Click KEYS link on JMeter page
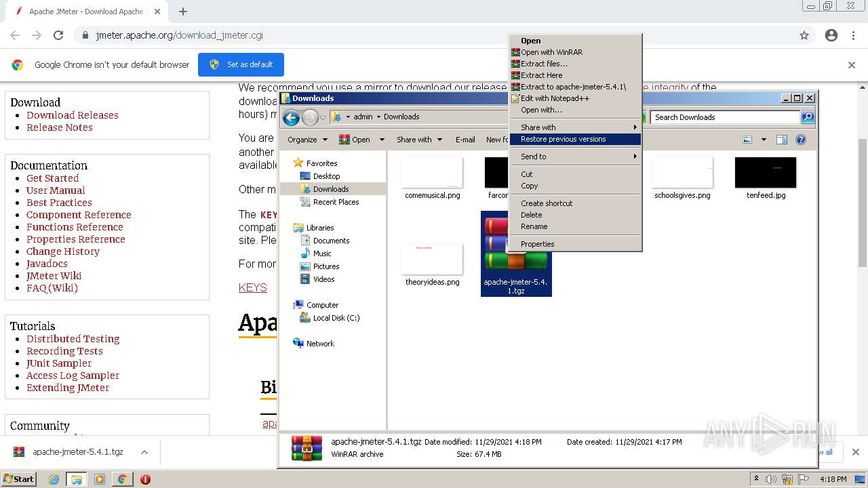 tap(253, 287)
